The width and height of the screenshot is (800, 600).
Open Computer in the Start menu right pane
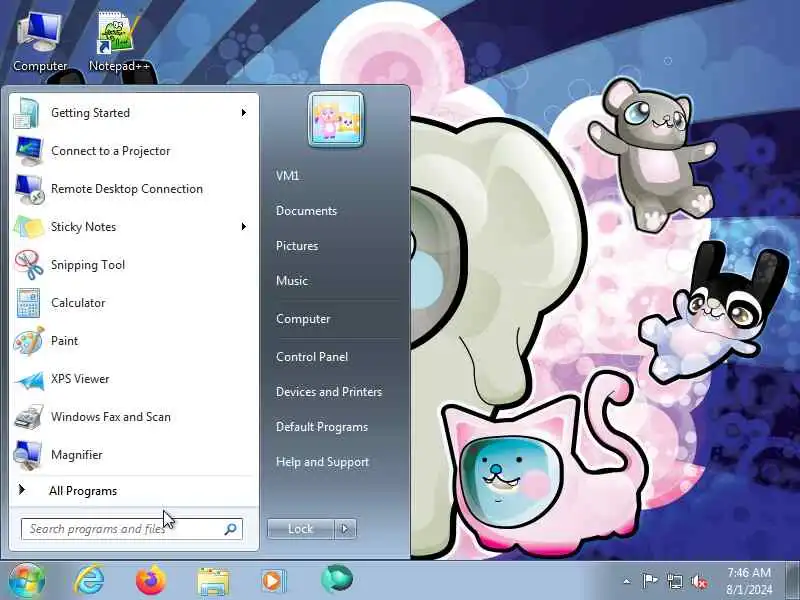[303, 319]
